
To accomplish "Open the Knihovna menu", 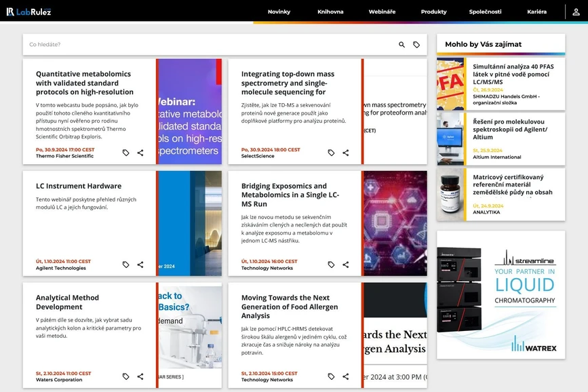I will coord(330,12).
